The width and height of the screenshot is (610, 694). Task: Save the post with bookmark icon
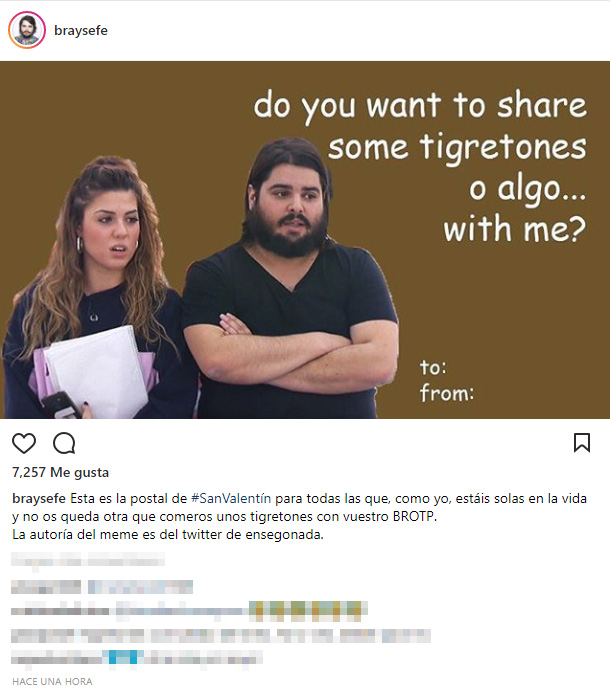(x=582, y=443)
